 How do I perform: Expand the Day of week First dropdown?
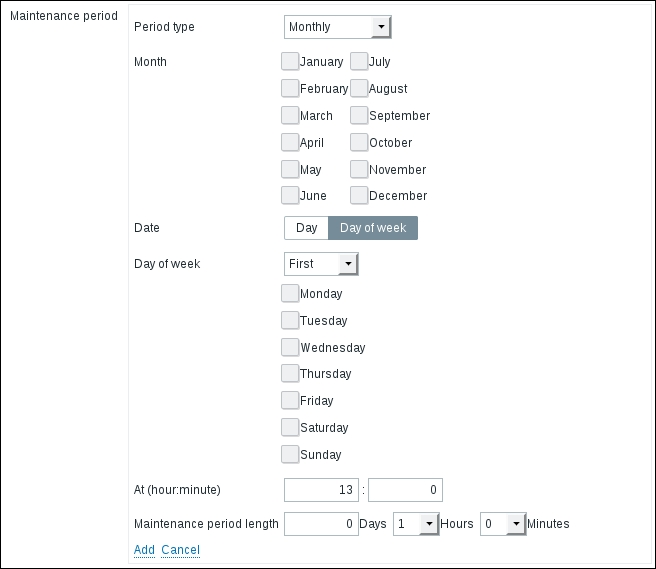click(x=321, y=264)
